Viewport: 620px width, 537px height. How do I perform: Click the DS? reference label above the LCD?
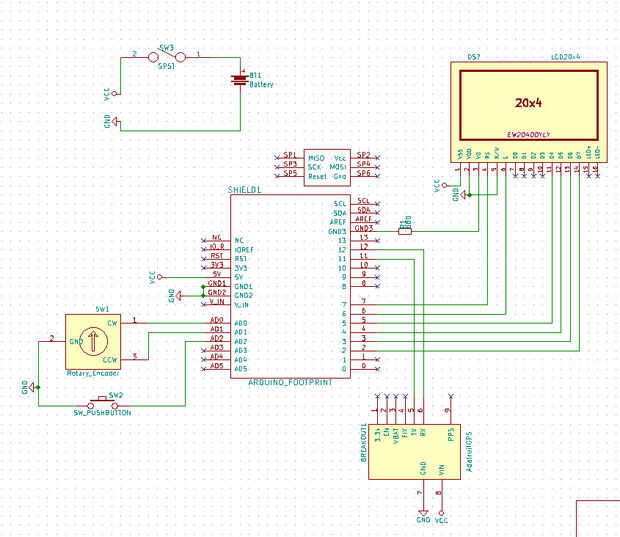pos(474,57)
